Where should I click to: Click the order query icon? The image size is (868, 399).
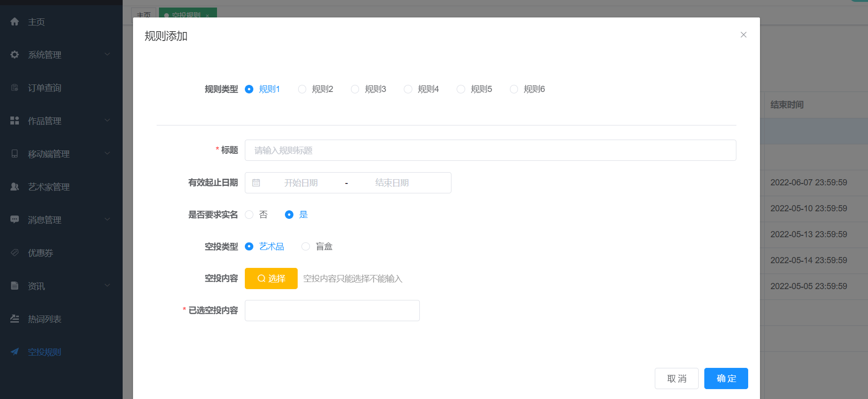point(15,88)
